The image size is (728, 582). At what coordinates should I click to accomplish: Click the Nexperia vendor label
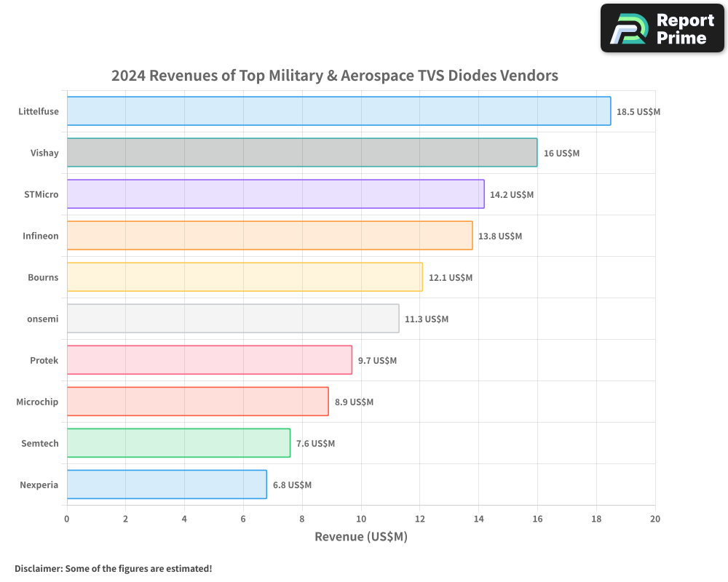[39, 485]
